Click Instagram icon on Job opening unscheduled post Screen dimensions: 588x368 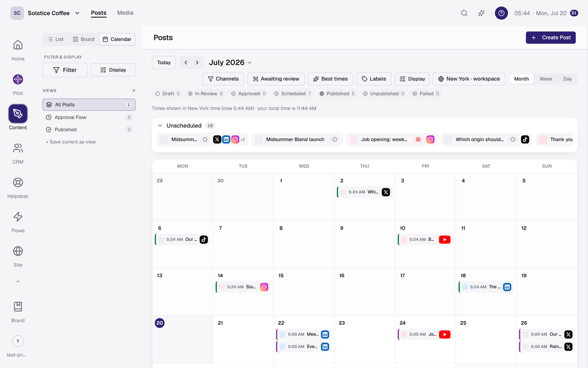tap(430, 139)
